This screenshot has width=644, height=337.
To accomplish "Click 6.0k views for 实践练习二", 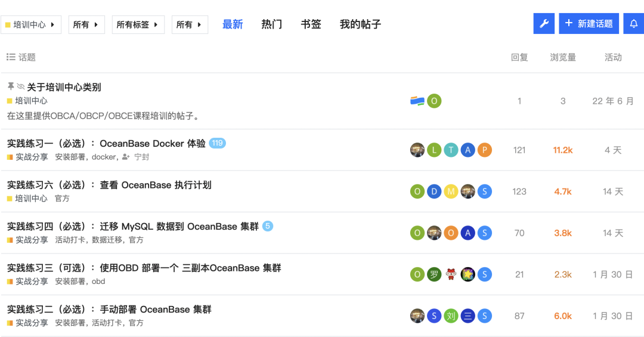I will (563, 316).
